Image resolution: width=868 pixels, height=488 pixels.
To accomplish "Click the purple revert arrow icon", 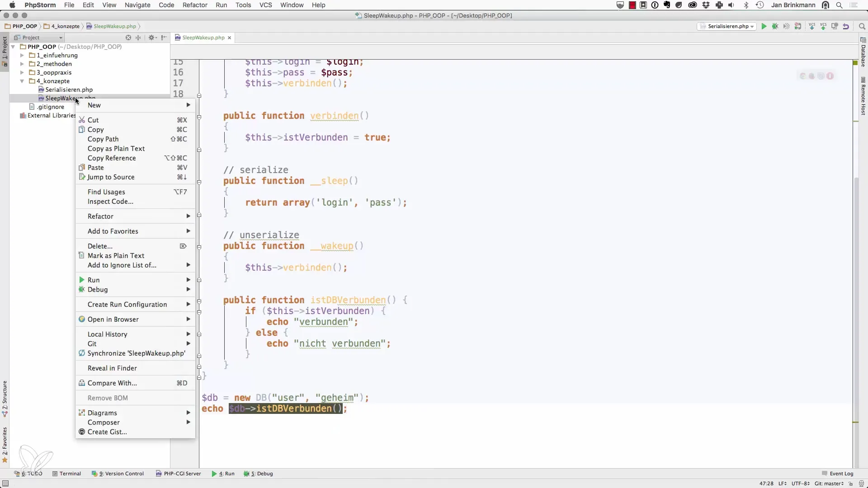I will (846, 26).
